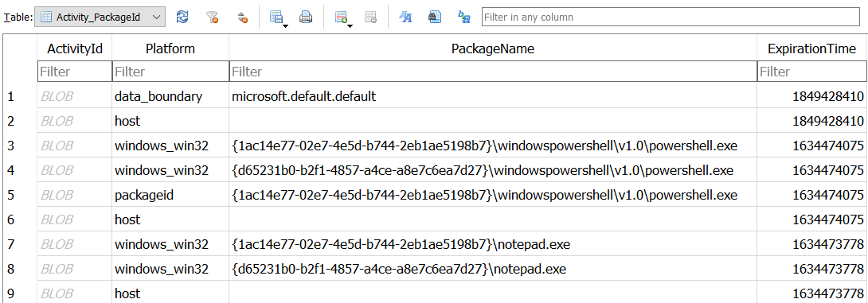868x303 pixels.
Task: Select row 8 {d65231b0...} notepad.exe cell
Action: (x=493, y=269)
